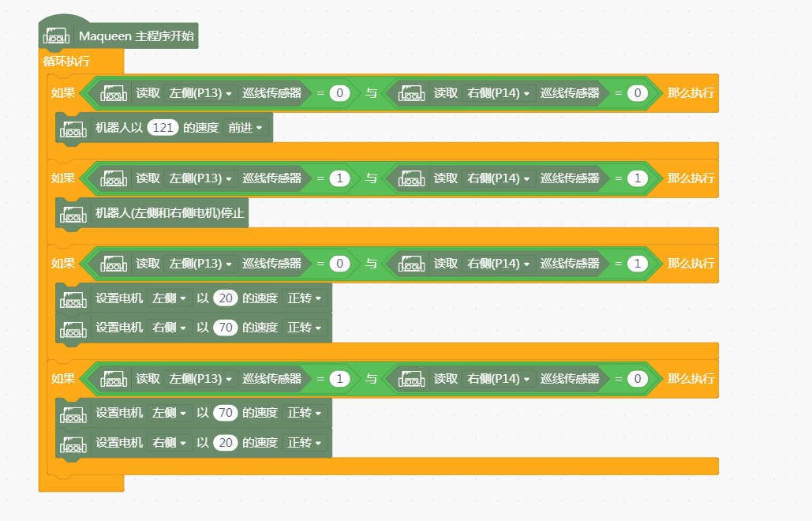Click robot icon of fourth condition's left sensor
This screenshot has height=521, width=812.
(114, 379)
